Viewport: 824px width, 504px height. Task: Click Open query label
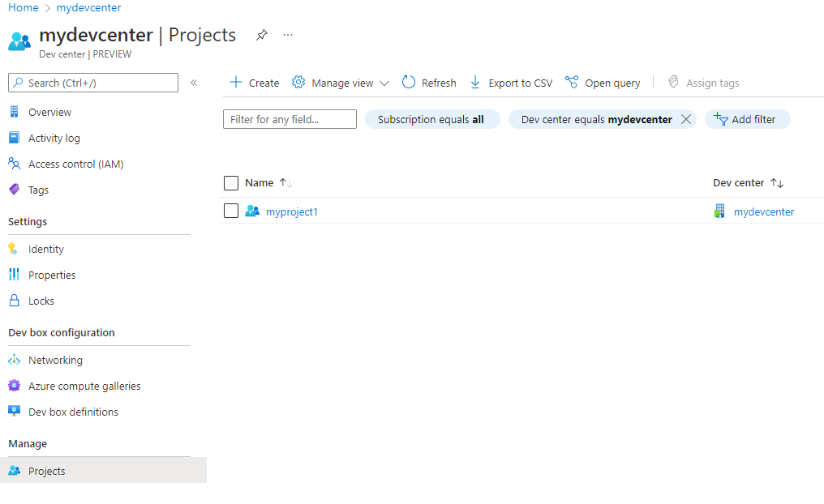(612, 83)
